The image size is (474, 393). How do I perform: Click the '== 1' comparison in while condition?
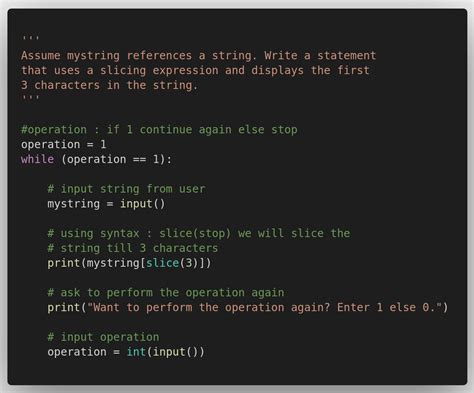pyautogui.click(x=146, y=159)
